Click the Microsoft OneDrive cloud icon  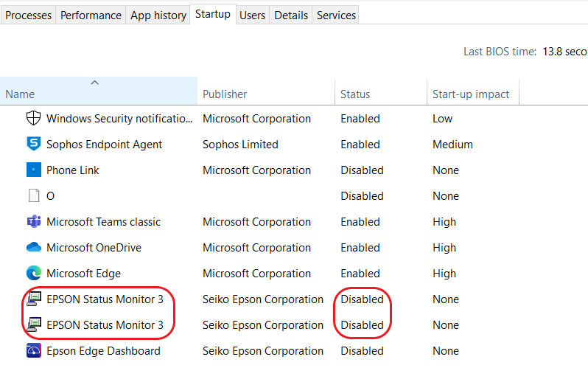(x=33, y=248)
